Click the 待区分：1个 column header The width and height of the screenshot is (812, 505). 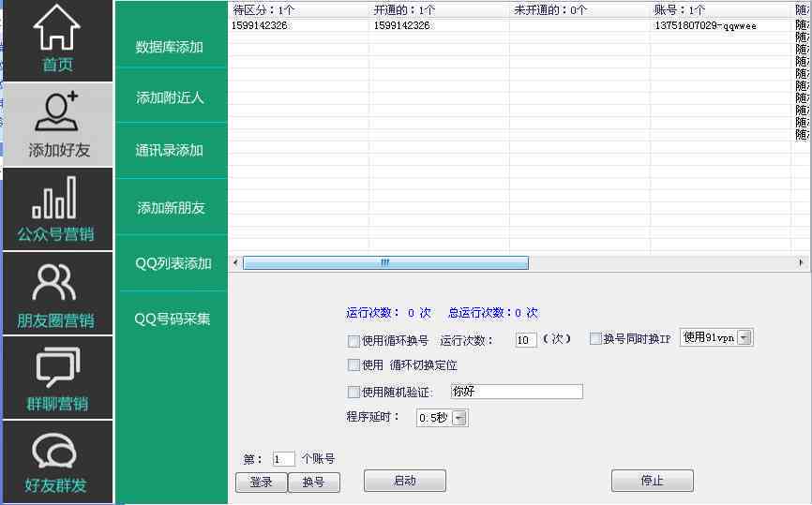pyautogui.click(x=299, y=9)
